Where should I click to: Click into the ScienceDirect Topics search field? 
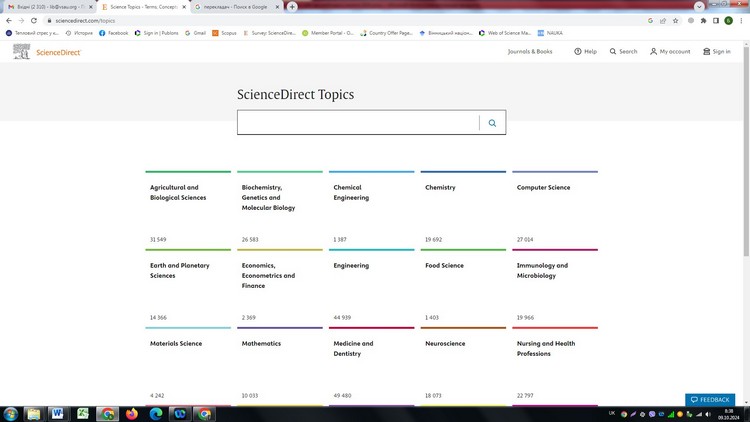click(x=358, y=122)
